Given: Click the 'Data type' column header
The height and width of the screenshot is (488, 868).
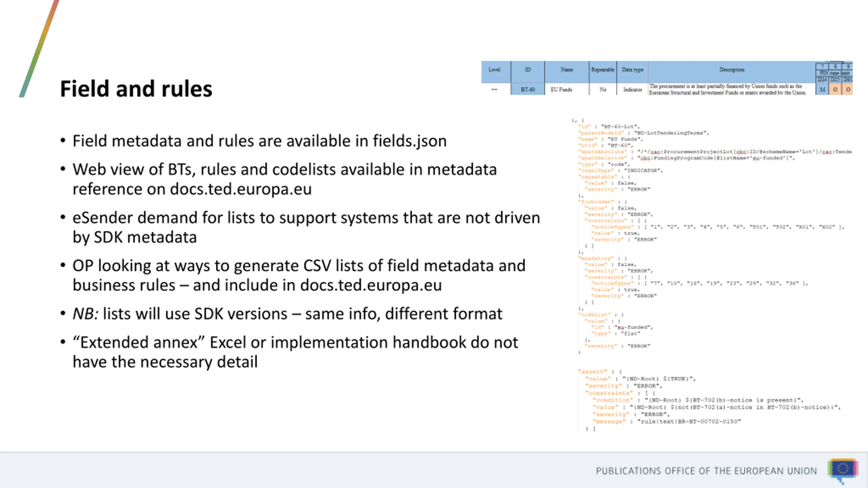Looking at the screenshot, I should [x=632, y=69].
